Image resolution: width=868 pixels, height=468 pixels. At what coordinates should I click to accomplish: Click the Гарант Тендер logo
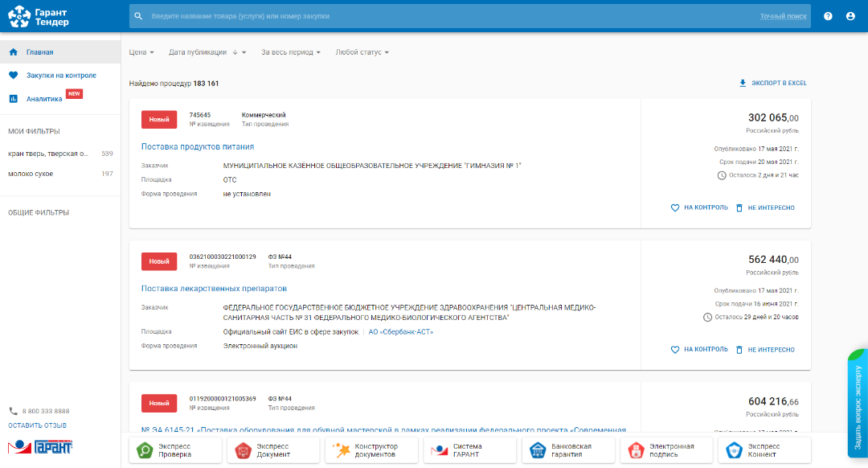point(39,17)
